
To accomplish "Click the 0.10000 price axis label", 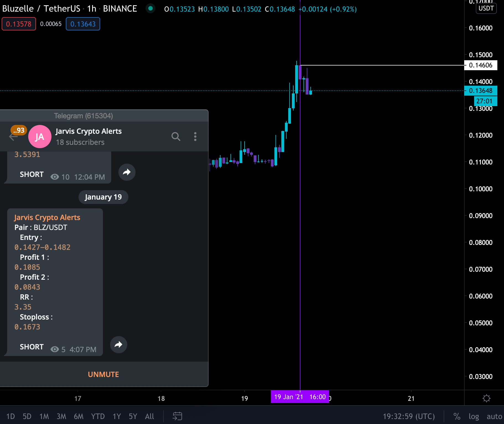I will (480, 189).
